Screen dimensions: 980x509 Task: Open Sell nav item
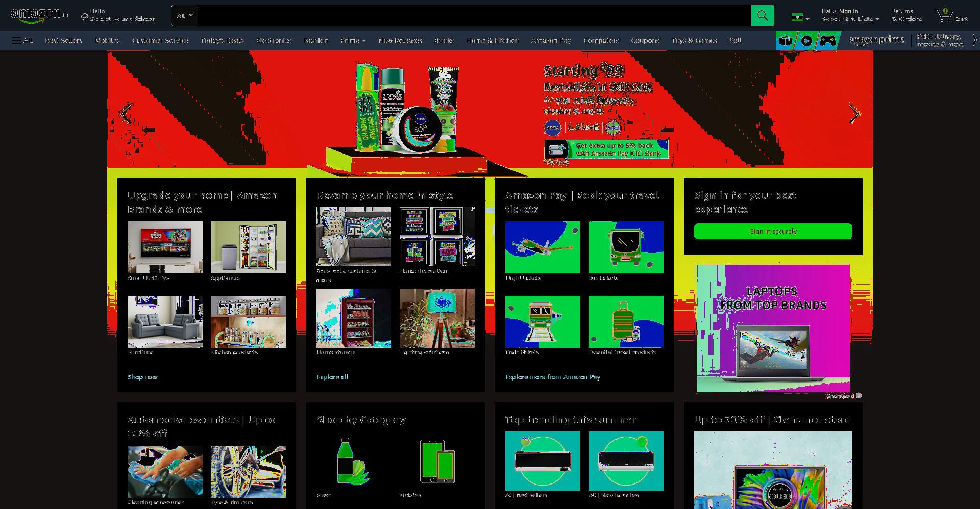tap(735, 40)
